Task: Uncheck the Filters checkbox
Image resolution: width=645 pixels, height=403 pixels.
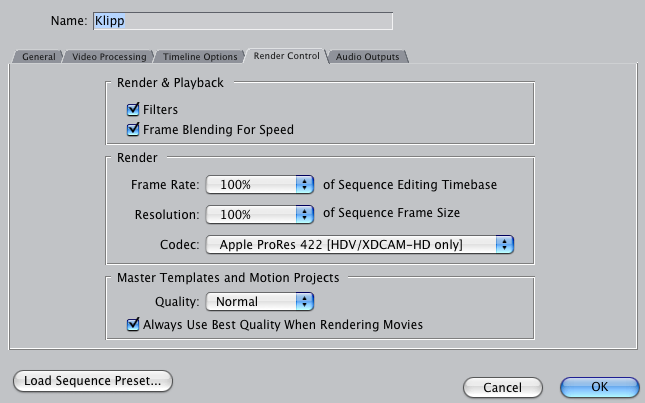Action: point(133,110)
